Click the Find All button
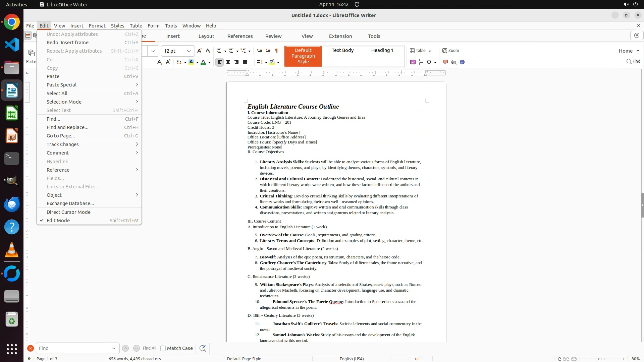Screen dimensions: 644x362 150,348
